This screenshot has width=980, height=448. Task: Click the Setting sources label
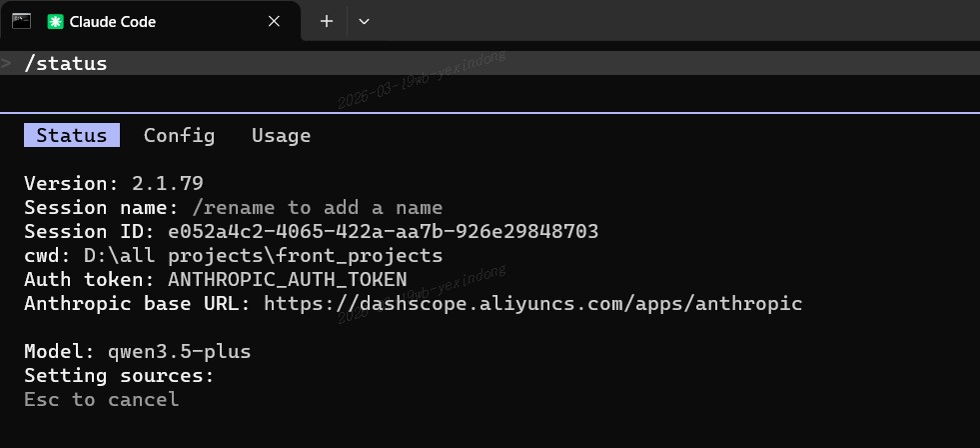(x=119, y=375)
